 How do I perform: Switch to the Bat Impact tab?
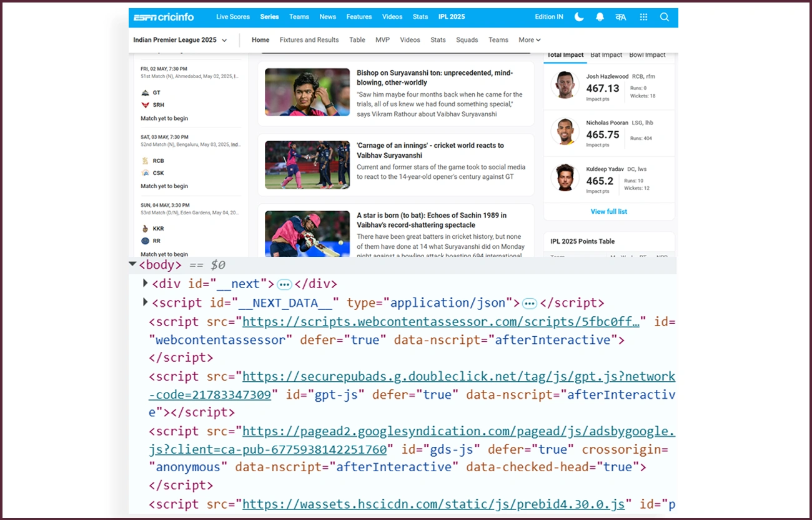pyautogui.click(x=606, y=55)
